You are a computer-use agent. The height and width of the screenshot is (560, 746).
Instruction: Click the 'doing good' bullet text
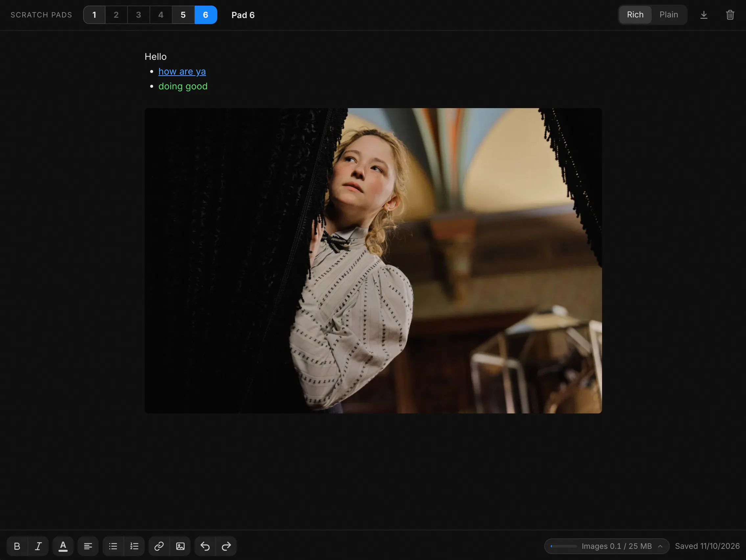tap(183, 86)
